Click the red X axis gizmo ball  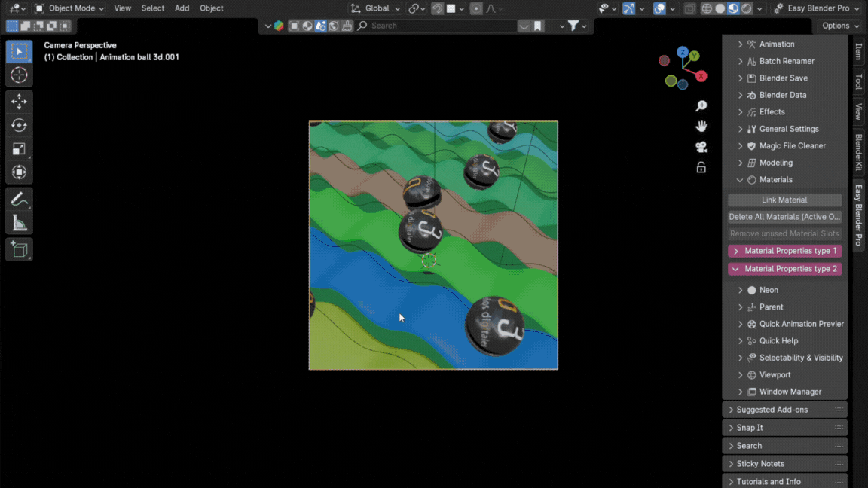pyautogui.click(x=701, y=76)
